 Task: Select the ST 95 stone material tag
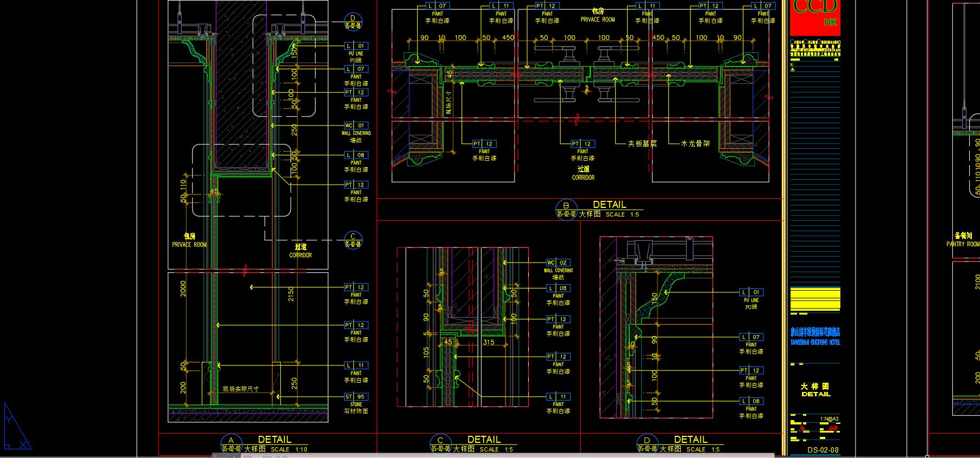356,397
